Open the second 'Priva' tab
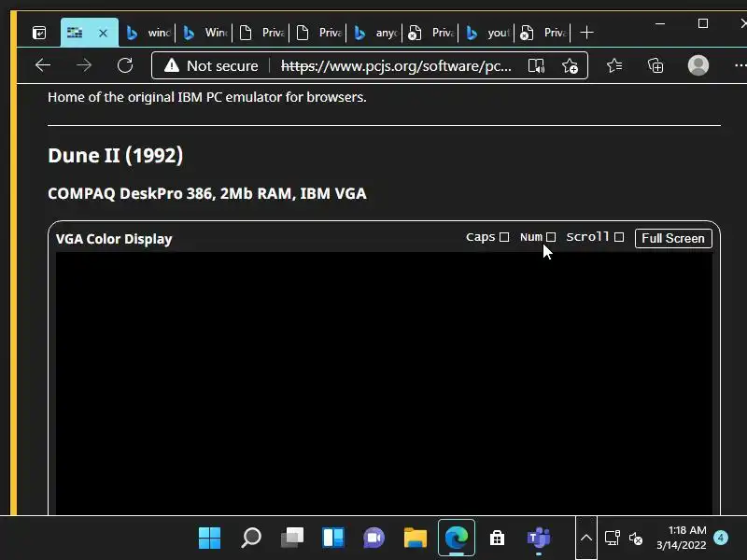The height and width of the screenshot is (560, 747). point(317,33)
